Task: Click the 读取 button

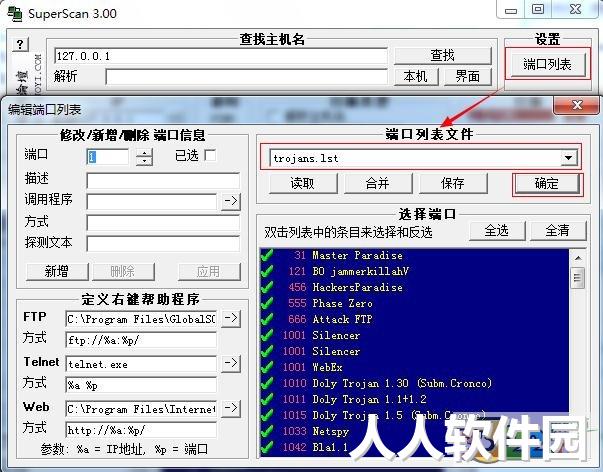Action: [x=303, y=183]
